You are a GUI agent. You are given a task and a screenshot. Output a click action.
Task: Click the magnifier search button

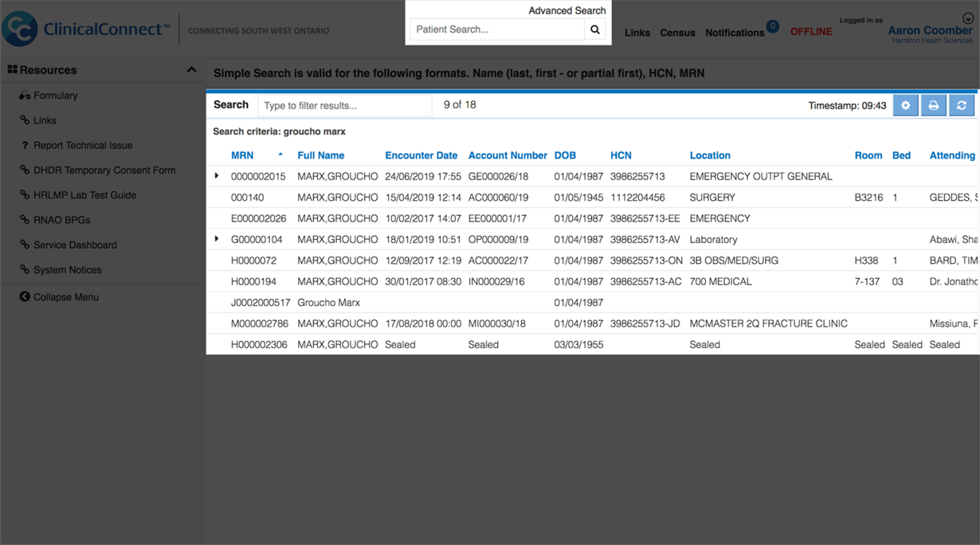594,29
